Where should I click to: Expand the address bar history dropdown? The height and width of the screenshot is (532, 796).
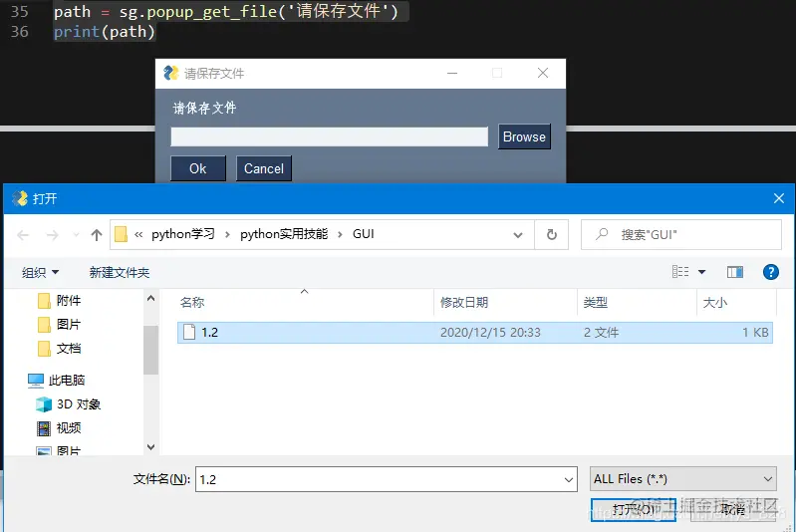coord(518,234)
